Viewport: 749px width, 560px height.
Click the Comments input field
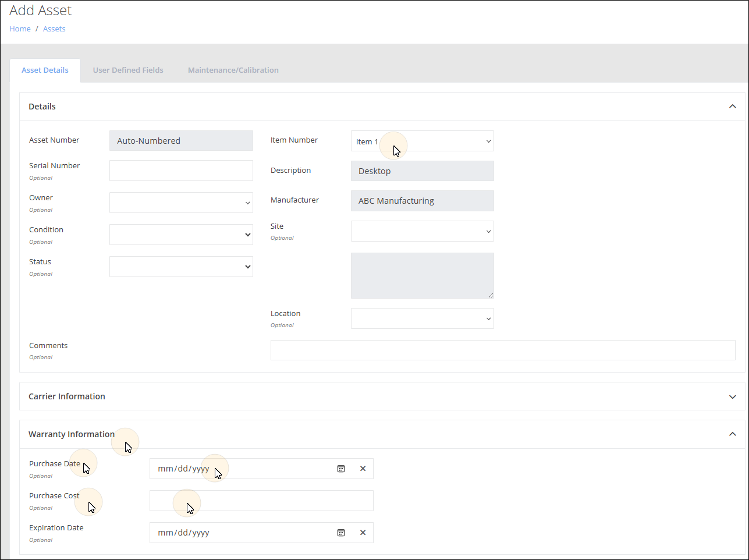[x=503, y=350]
